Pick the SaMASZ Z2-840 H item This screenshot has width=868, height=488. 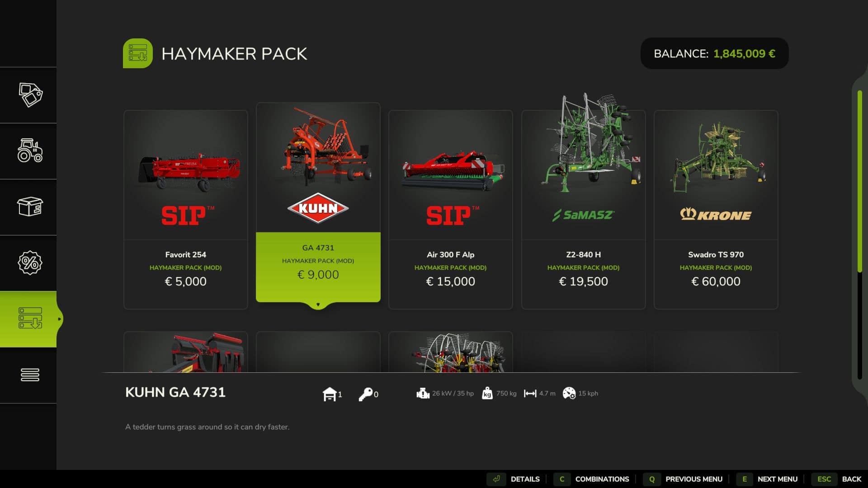[583, 210]
